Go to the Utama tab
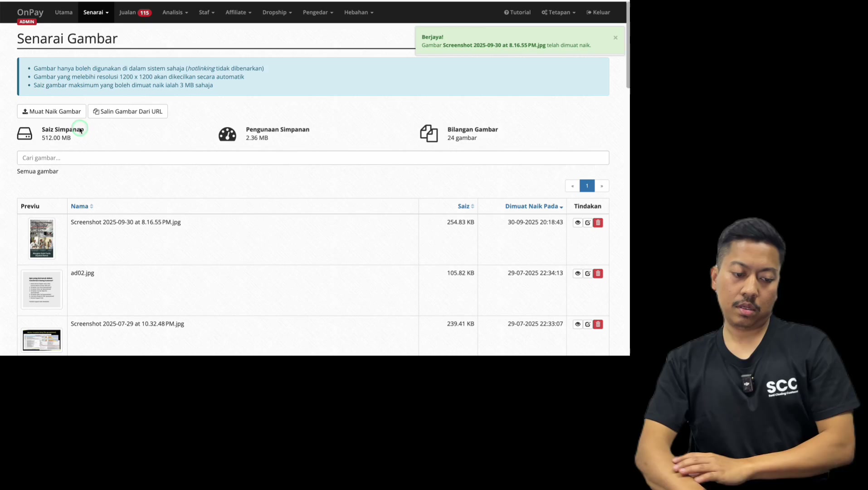This screenshot has width=868, height=490. coord(63,12)
